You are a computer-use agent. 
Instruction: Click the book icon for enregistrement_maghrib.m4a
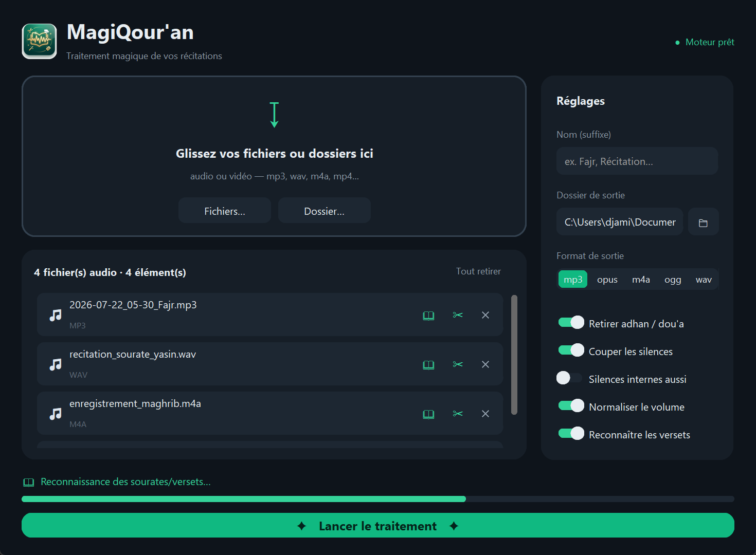(428, 414)
